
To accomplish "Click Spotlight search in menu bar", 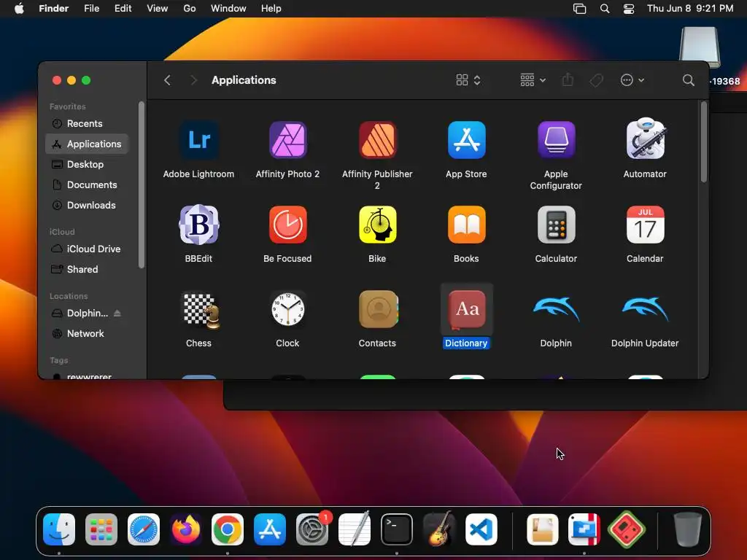I will click(x=605, y=9).
